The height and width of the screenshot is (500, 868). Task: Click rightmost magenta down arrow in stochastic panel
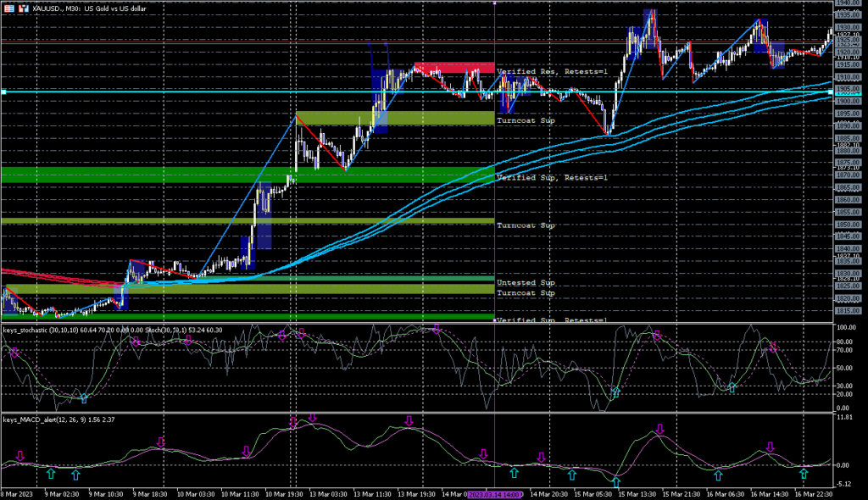pos(772,347)
